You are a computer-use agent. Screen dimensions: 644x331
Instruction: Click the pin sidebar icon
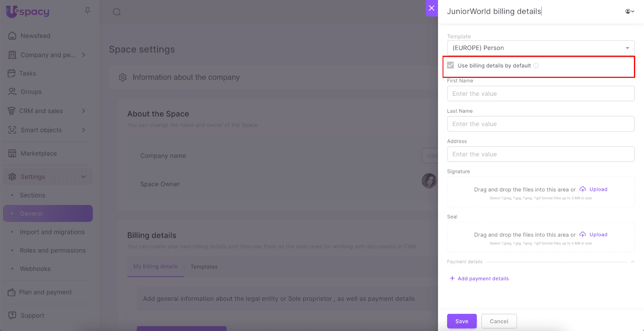[87, 11]
